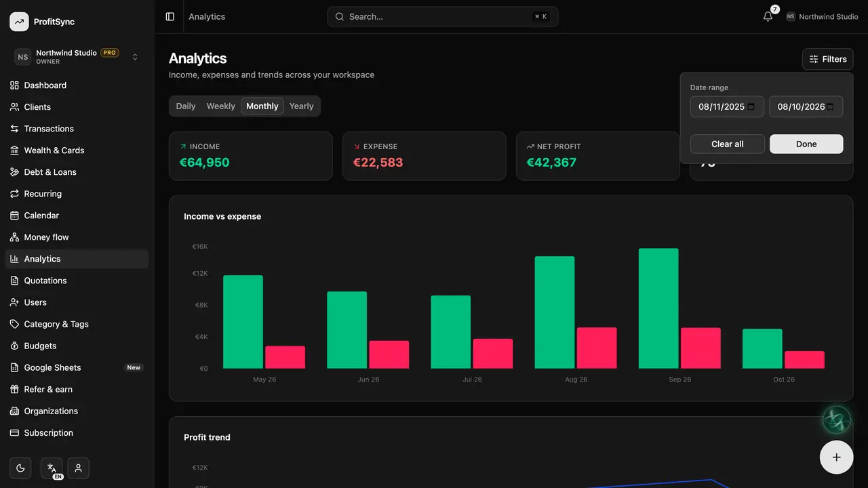Select the Monthly tab
This screenshot has height=488, width=868.
tap(262, 106)
